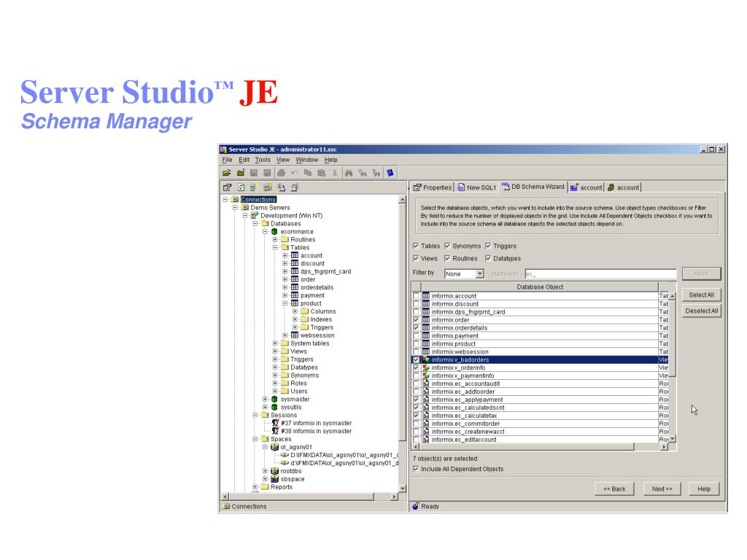Collapse the product table node
The height and width of the screenshot is (560, 747).
click(x=285, y=303)
